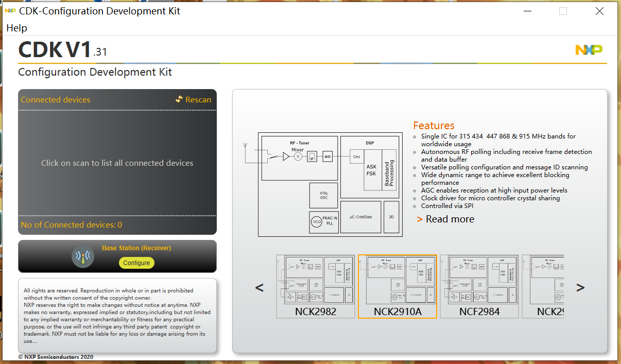Click the Rescan refresh arrows icon

click(179, 99)
